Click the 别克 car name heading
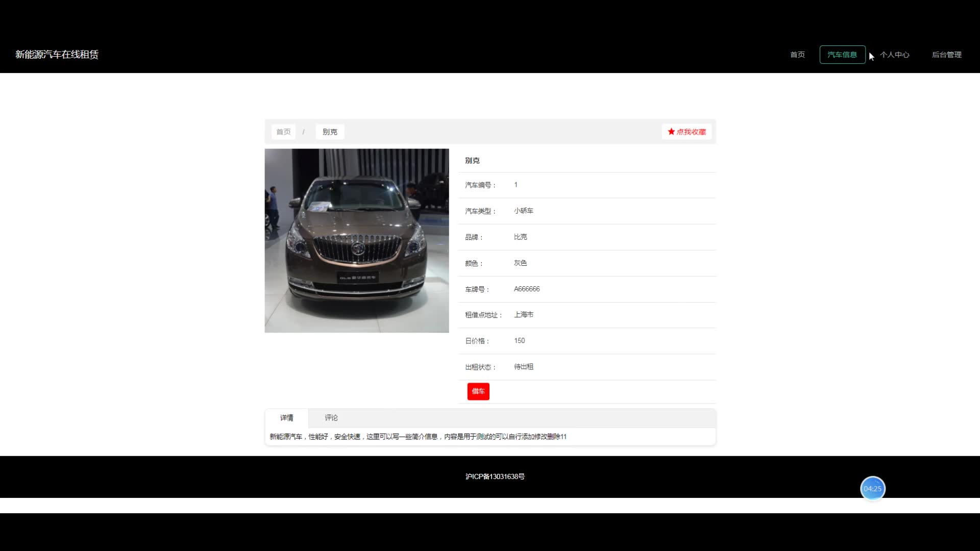This screenshot has height=551, width=980. coord(472,161)
